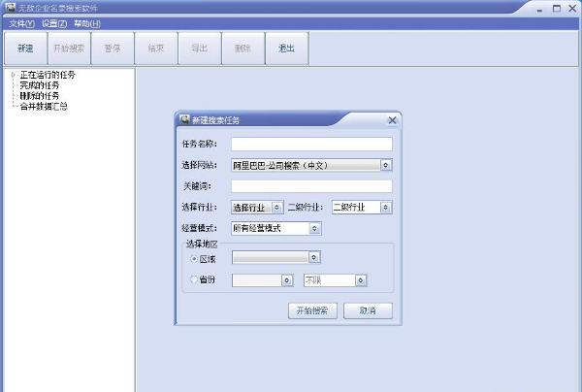Open the 设置 menu
Screen dimensions: 582x392
[x=54, y=23]
